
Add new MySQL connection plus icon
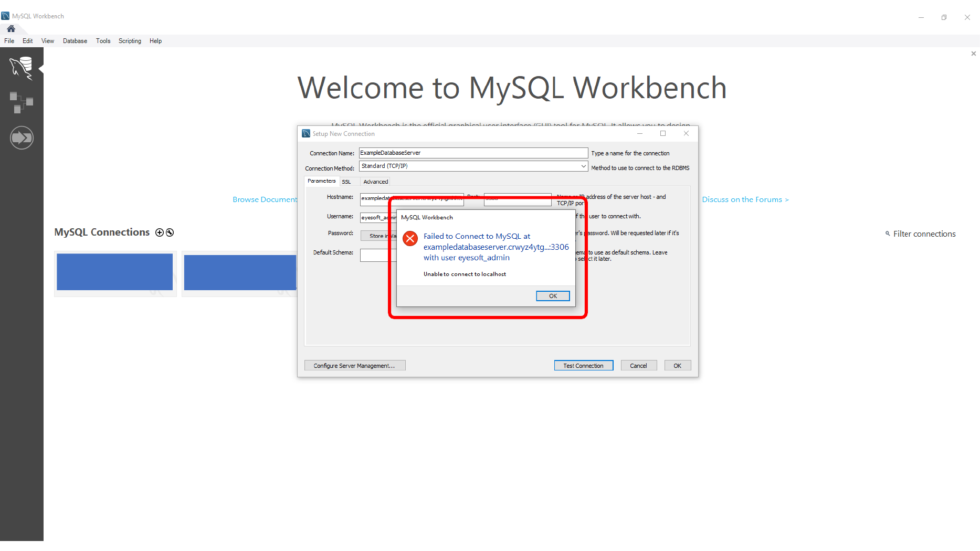pos(160,232)
